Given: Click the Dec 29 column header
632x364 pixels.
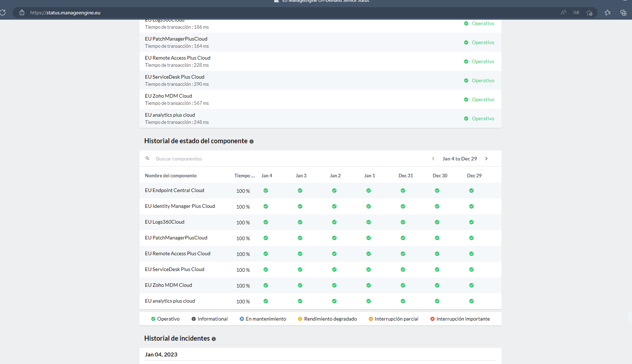Looking at the screenshot, I should (x=474, y=176).
